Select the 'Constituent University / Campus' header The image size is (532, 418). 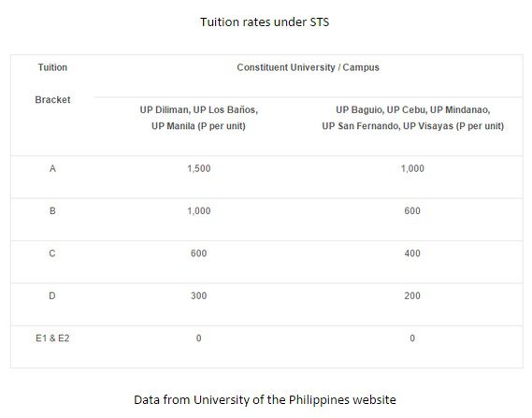308,67
